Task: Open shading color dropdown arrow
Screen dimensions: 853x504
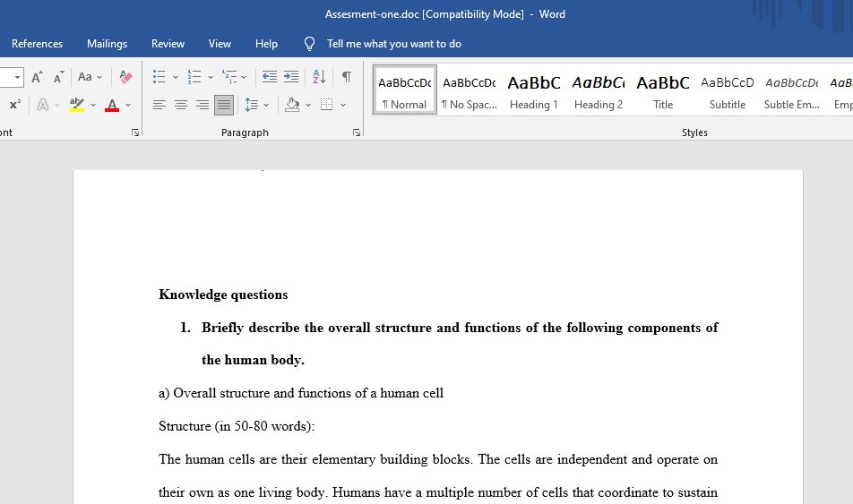Action: click(x=308, y=105)
